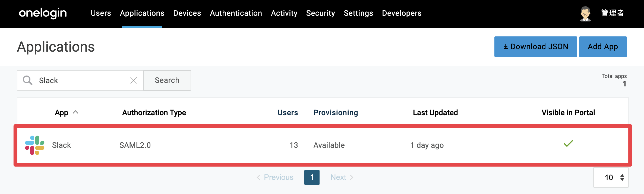Clear the Slack search text
Screen dimensions: 644x194
pyautogui.click(x=134, y=80)
